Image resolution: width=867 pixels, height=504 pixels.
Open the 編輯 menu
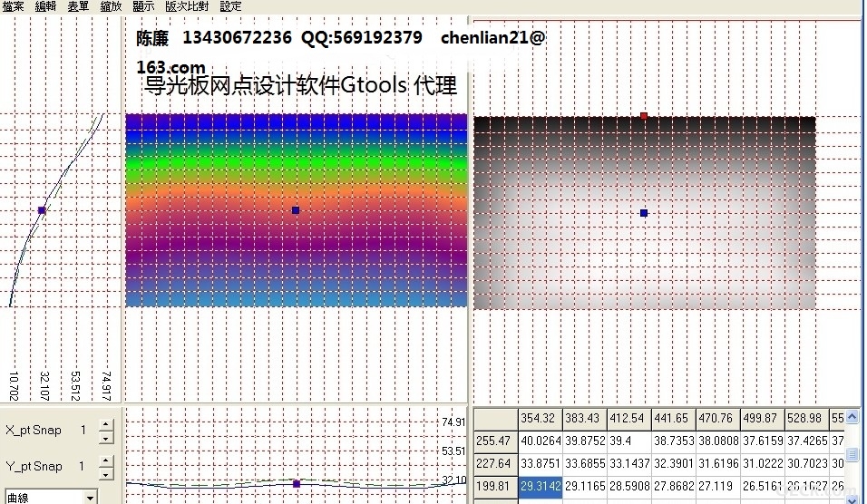tap(45, 6)
